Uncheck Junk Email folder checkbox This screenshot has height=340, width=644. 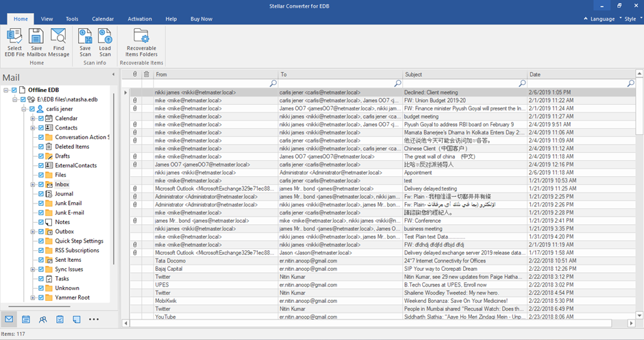[x=41, y=203]
